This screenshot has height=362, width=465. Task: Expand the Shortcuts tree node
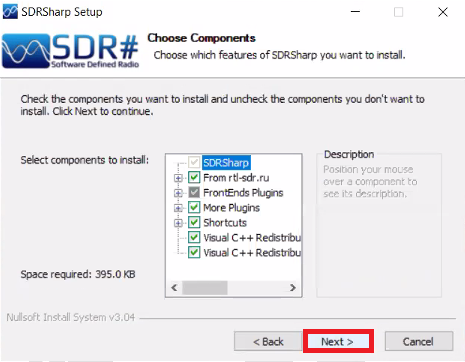pos(178,223)
